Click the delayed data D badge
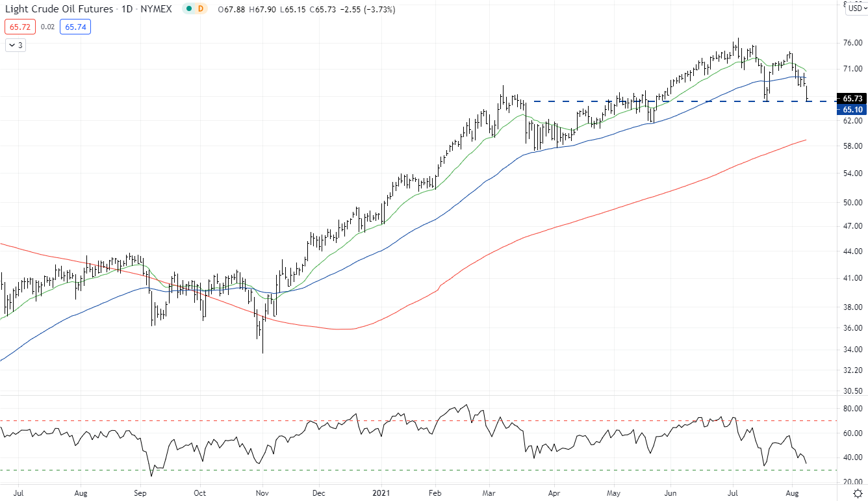Screen dimensions: 868x501 pos(201,9)
